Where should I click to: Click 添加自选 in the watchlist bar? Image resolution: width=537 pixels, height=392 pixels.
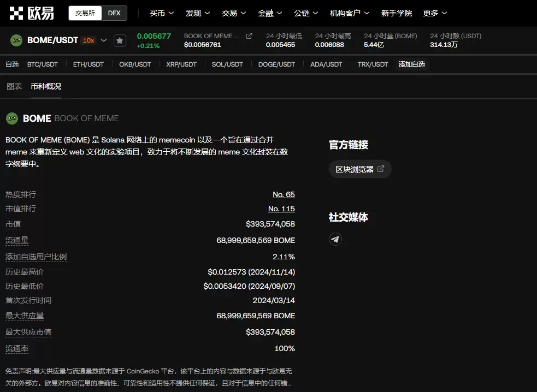pyautogui.click(x=411, y=64)
